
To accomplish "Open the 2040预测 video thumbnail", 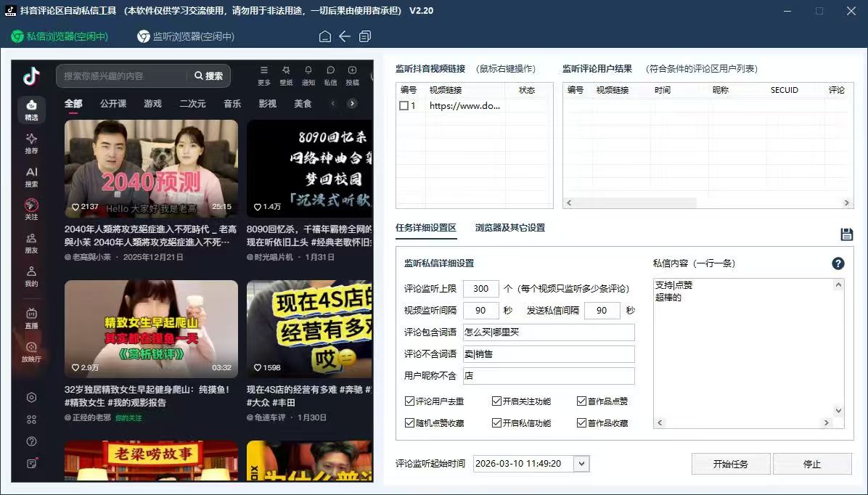I will click(151, 169).
